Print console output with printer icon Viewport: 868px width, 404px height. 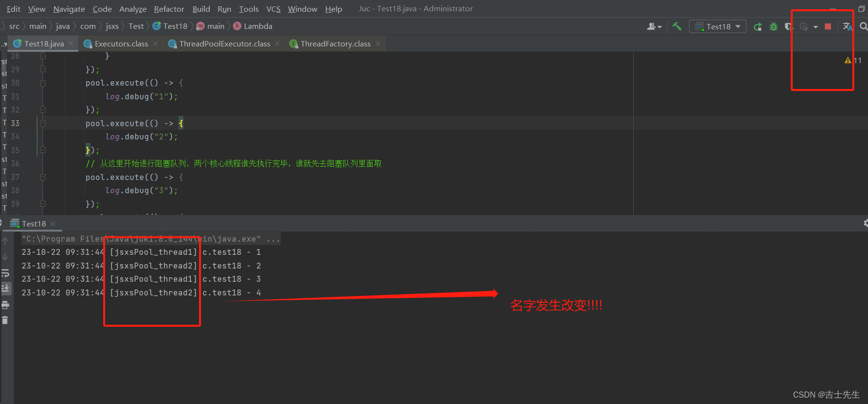tap(5, 305)
